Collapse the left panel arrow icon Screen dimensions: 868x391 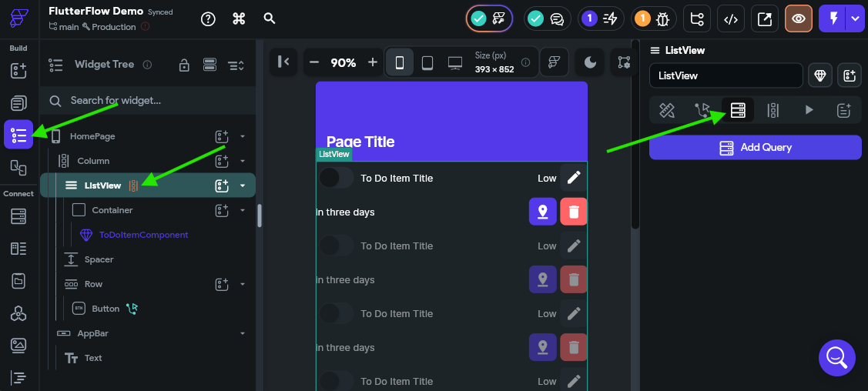[283, 62]
